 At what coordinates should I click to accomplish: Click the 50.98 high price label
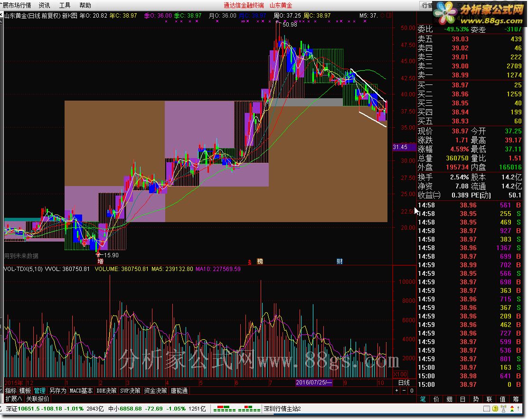[x=290, y=25]
